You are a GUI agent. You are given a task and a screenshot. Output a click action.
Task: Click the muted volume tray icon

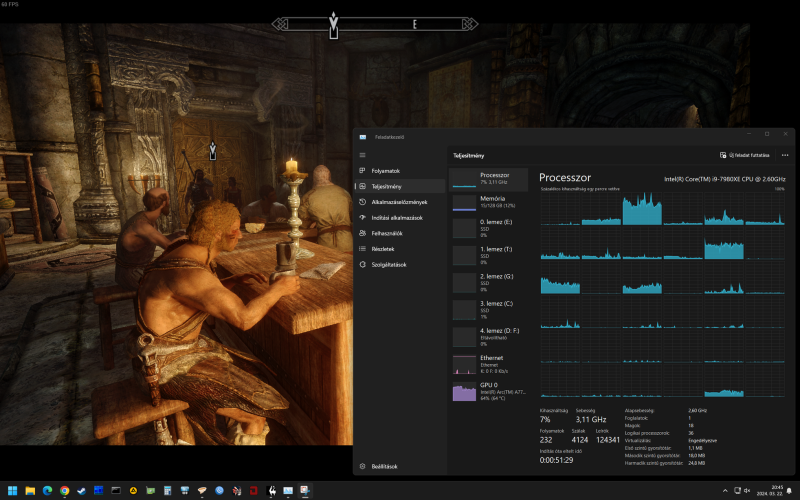(747, 491)
